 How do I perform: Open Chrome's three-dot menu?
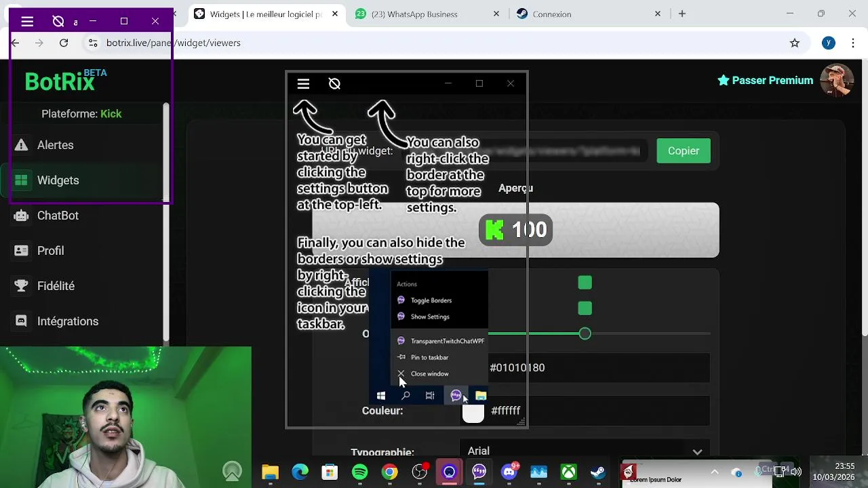point(854,43)
